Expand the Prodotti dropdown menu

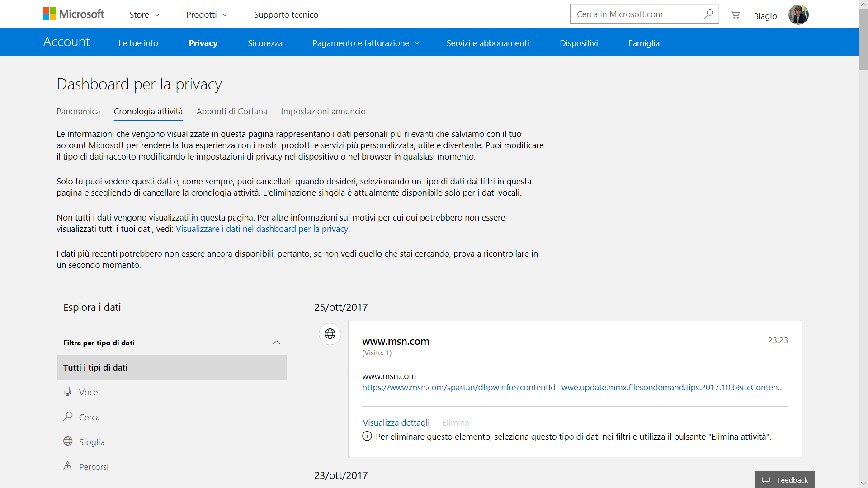pyautogui.click(x=207, y=15)
